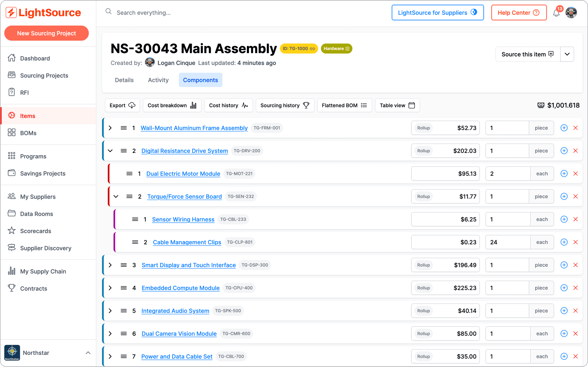Collapse the Torque/Force Sensor Board row
This screenshot has width=588, height=367.
pyautogui.click(x=116, y=197)
